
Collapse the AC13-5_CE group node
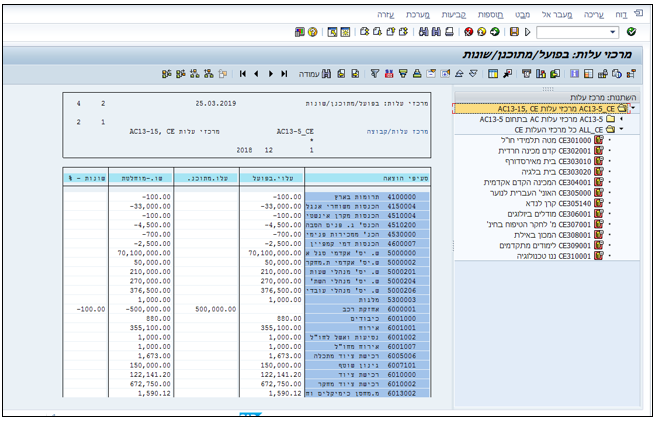pyautogui.click(x=633, y=108)
